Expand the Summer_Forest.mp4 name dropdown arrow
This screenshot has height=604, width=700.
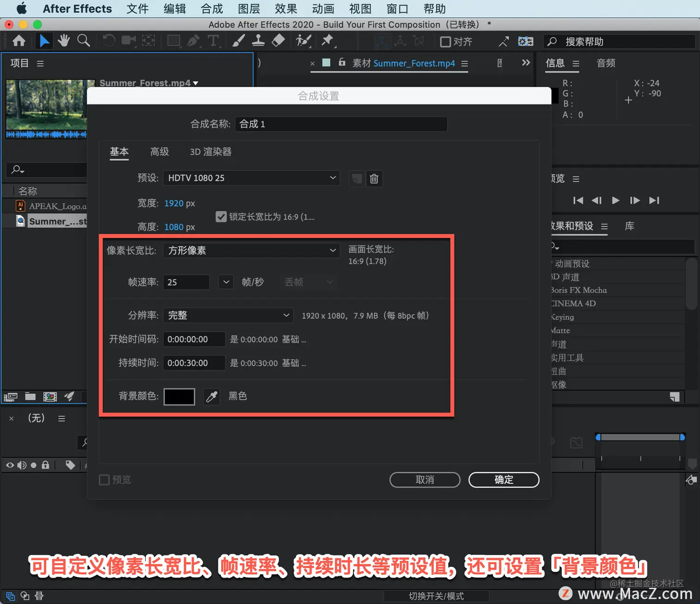(x=196, y=83)
